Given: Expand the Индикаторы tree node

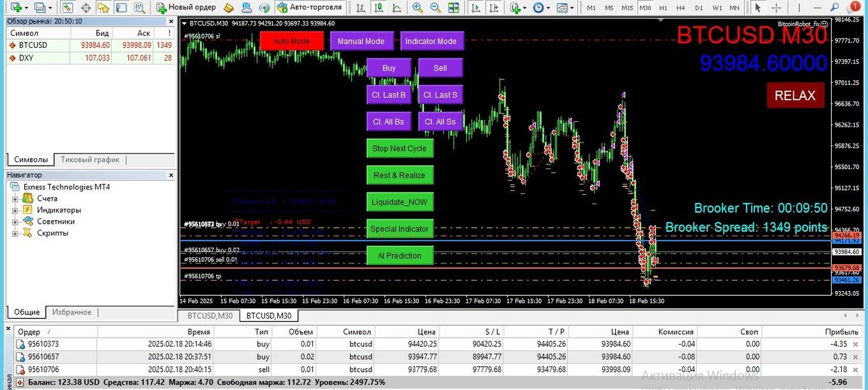Looking at the screenshot, I should (15, 210).
